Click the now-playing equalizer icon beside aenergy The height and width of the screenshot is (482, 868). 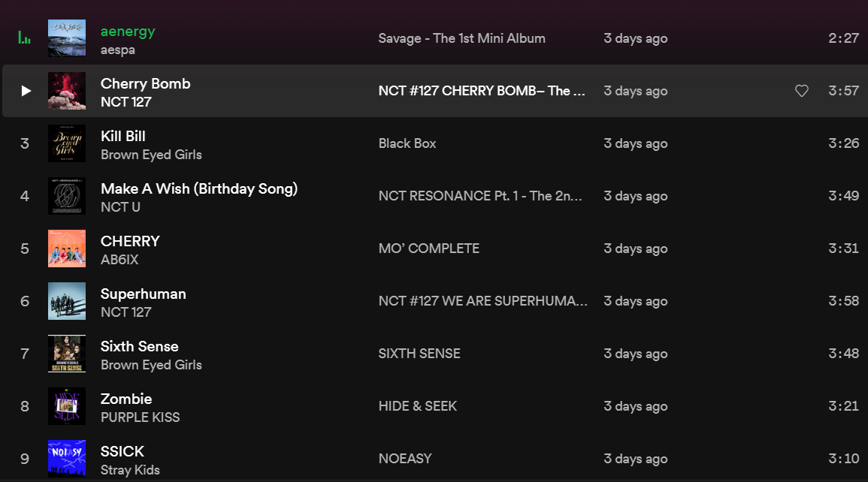click(24, 38)
